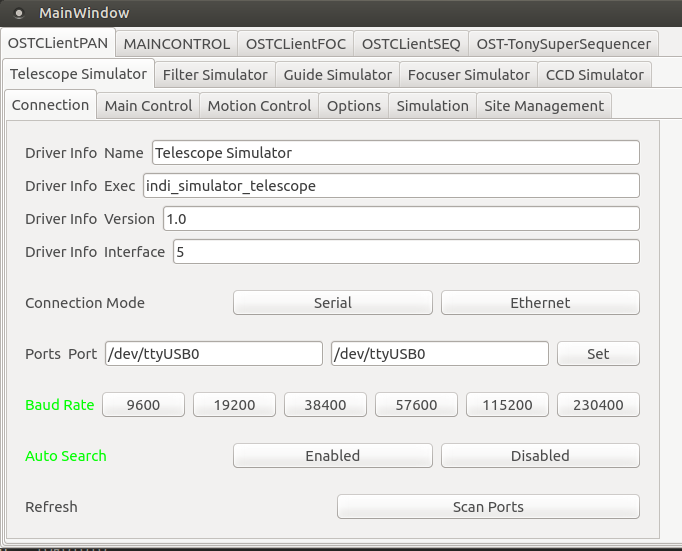Click the second /dev/ttyUSB0 port field
Image resolution: width=682 pixels, height=551 pixels.
click(x=440, y=354)
